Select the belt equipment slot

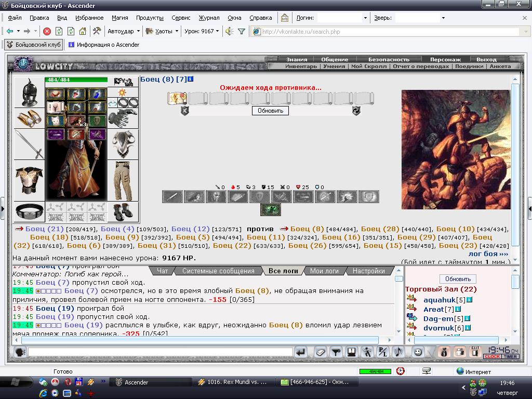pos(29,212)
